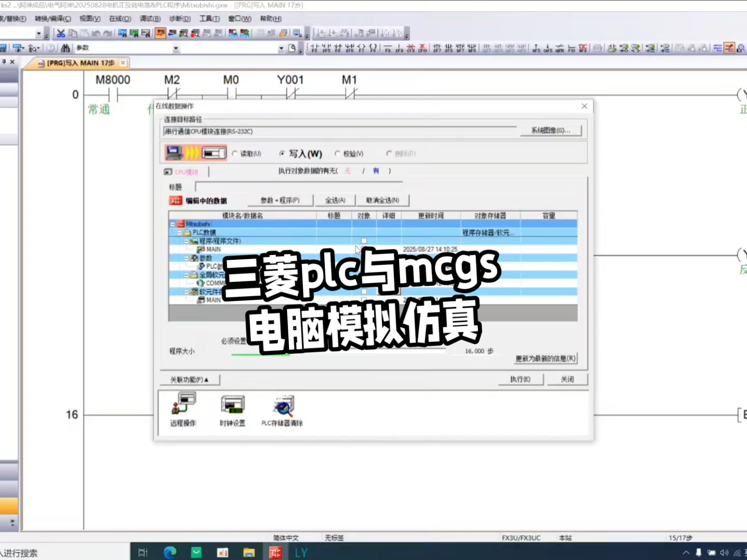Click the CPU模块 tab icon in dialog
The image size is (747, 560).
168,171
